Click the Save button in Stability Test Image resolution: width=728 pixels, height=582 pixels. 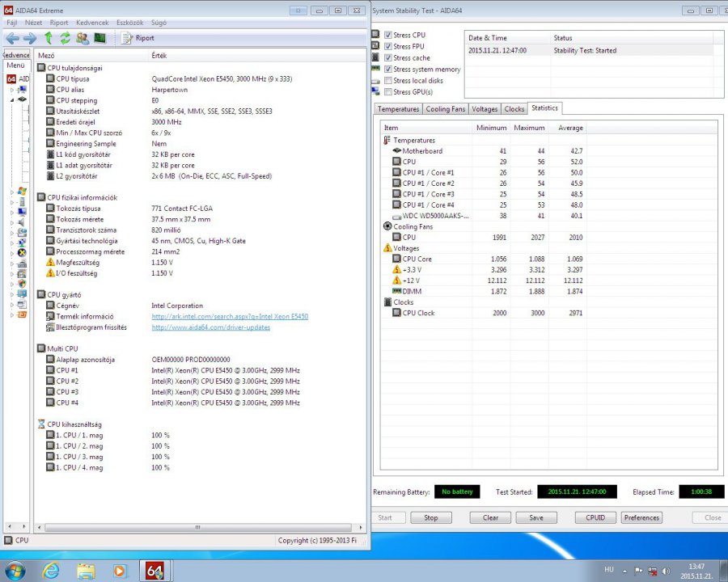click(x=536, y=517)
